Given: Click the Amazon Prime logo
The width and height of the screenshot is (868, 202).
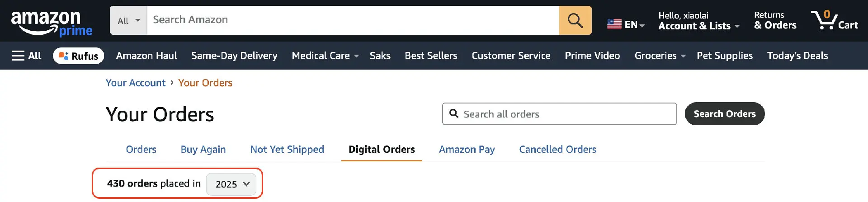Looking at the screenshot, I should click(x=51, y=23).
